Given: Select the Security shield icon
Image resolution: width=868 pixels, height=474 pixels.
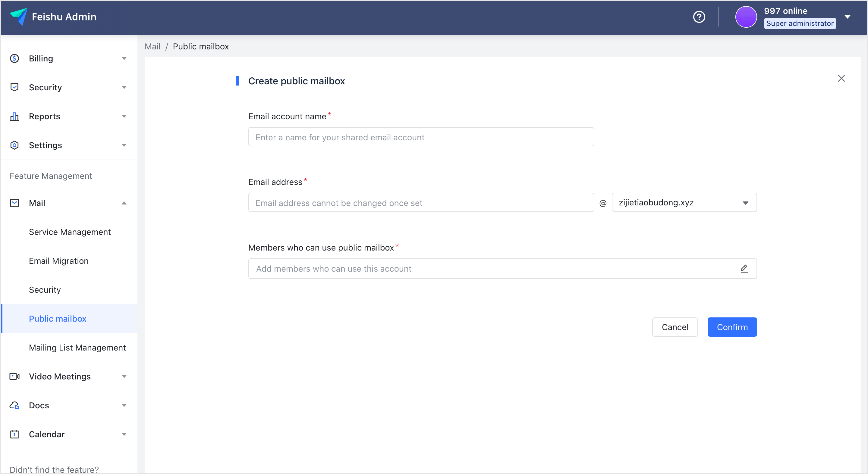Looking at the screenshot, I should [14, 87].
